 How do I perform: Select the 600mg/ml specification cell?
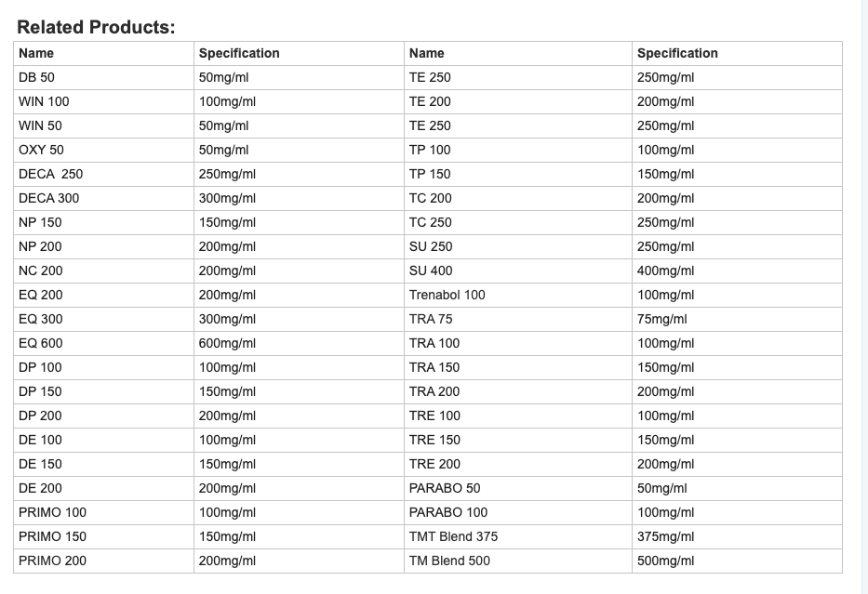[227, 343]
